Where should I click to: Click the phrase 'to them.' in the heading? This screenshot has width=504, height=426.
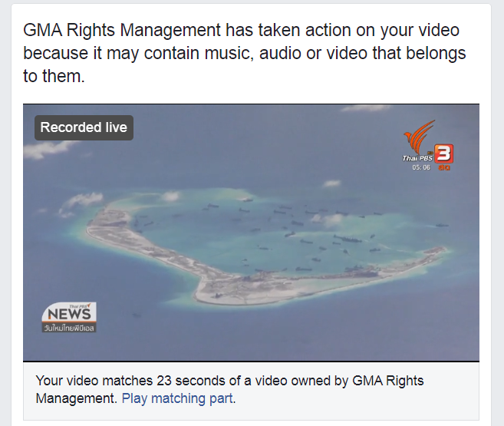pos(54,76)
